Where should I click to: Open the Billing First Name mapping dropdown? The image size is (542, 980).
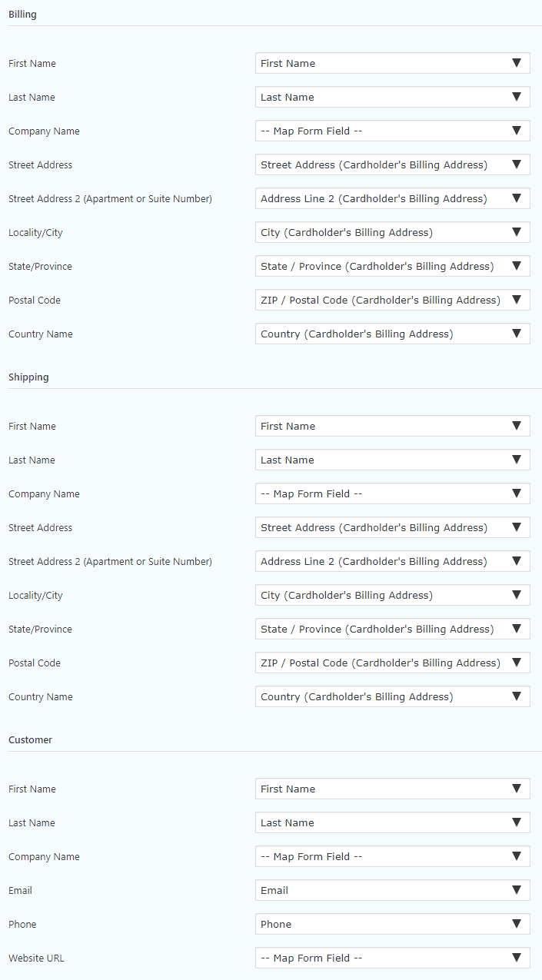tap(392, 63)
